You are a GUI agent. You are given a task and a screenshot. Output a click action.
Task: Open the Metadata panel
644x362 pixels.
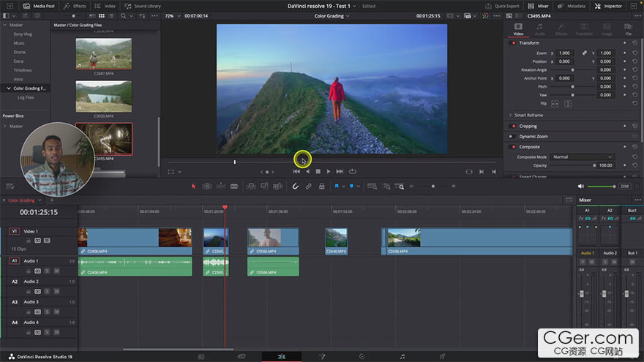point(572,6)
